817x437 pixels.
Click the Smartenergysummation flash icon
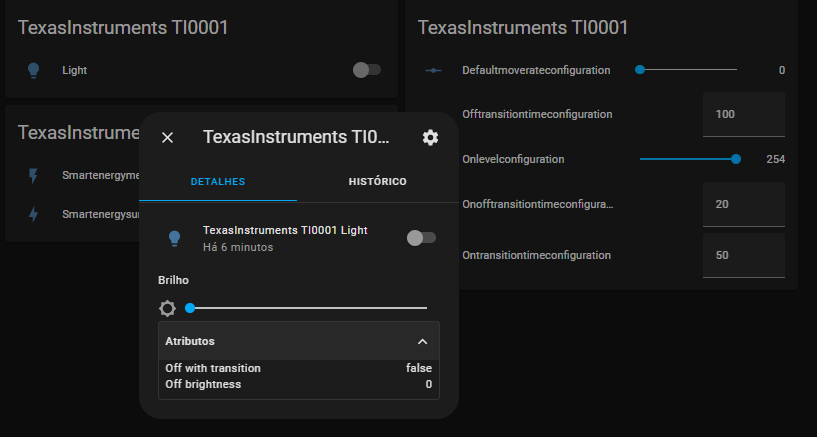pos(33,214)
